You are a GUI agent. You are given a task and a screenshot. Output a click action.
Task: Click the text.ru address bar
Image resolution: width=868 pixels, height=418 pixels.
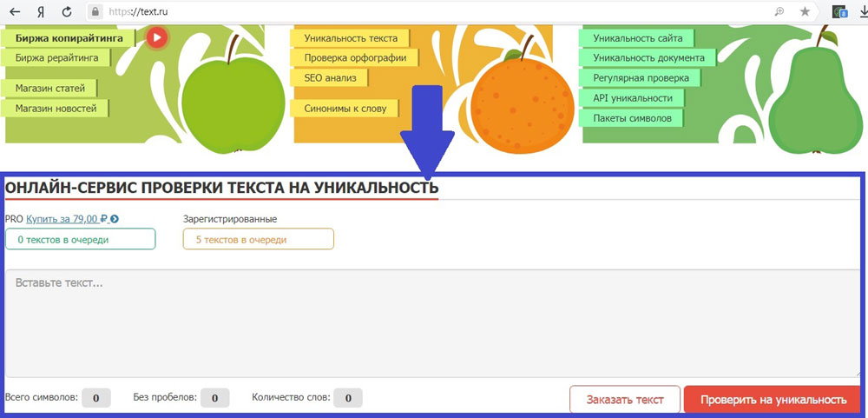[431, 11]
